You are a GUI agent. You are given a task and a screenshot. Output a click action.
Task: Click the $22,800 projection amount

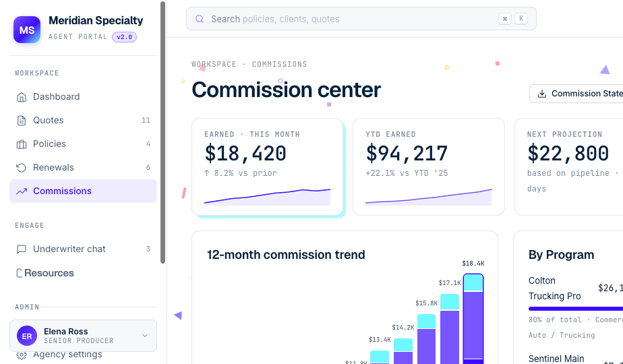coord(568,154)
